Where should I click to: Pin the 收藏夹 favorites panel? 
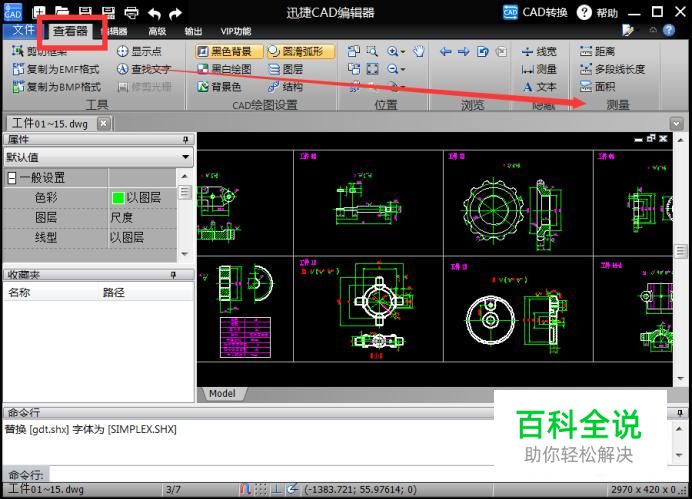[173, 275]
